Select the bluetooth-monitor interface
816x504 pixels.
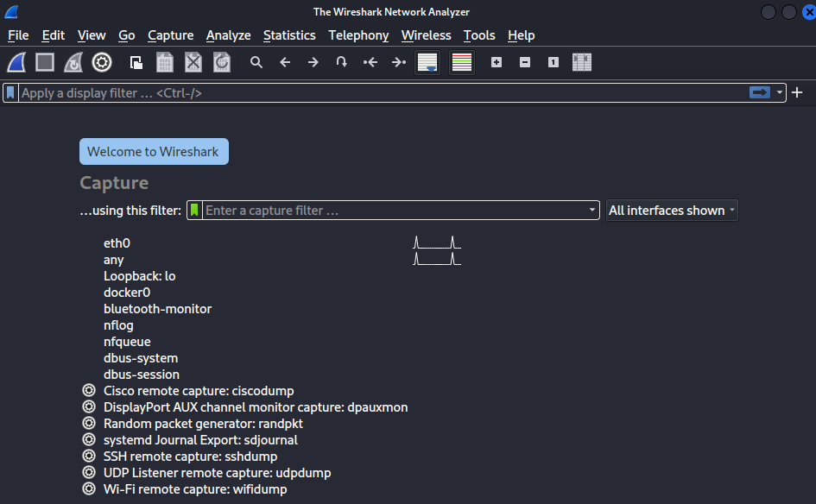[158, 308]
